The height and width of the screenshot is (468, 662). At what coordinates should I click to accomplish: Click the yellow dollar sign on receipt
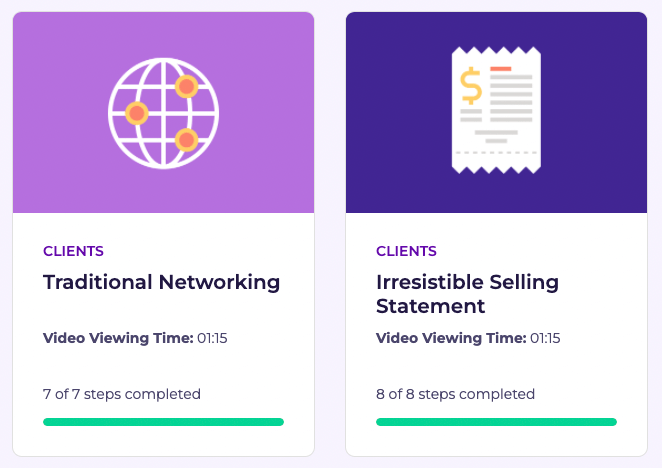pyautogui.click(x=471, y=86)
